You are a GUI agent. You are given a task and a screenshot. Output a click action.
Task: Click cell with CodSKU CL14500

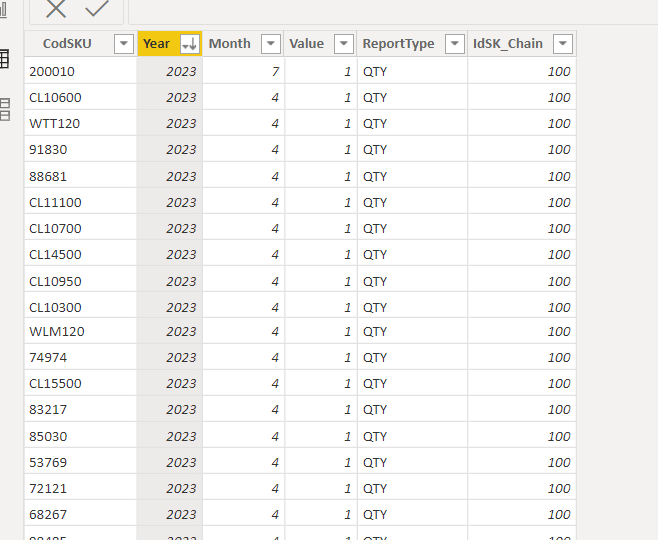[x=81, y=254]
